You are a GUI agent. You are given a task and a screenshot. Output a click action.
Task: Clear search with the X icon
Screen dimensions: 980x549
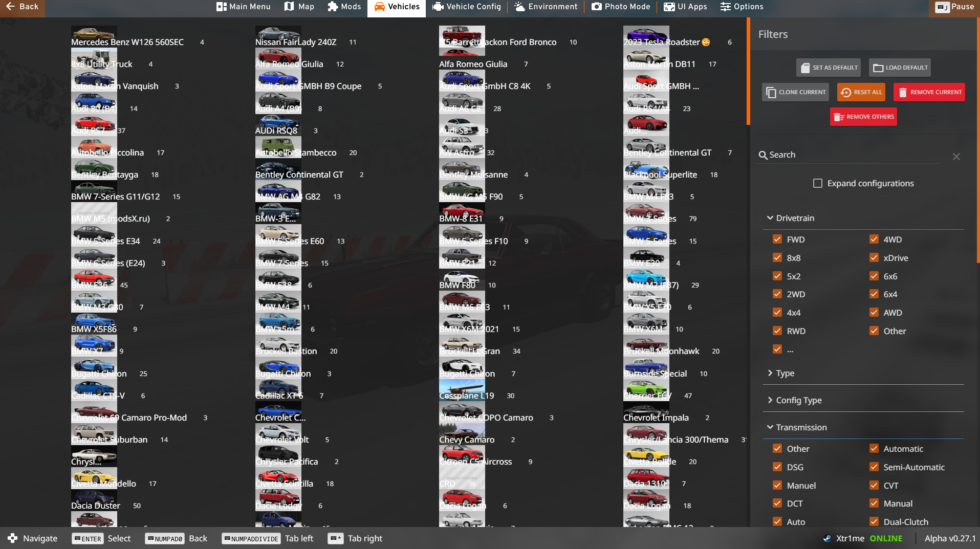click(956, 157)
